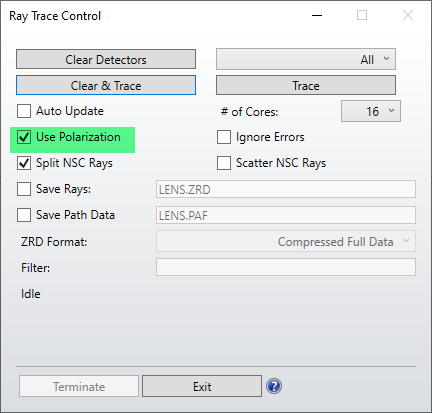Click the blue help question mark icon

click(x=274, y=386)
